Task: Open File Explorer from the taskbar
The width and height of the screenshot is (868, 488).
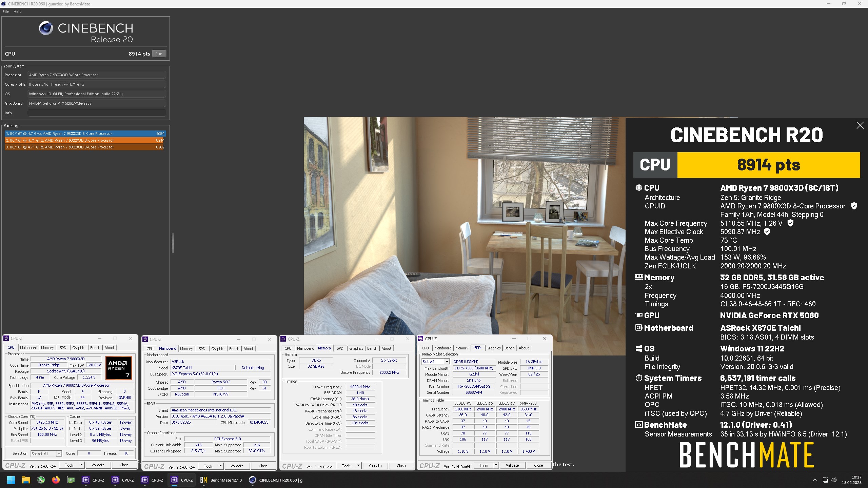Action: tap(26, 480)
